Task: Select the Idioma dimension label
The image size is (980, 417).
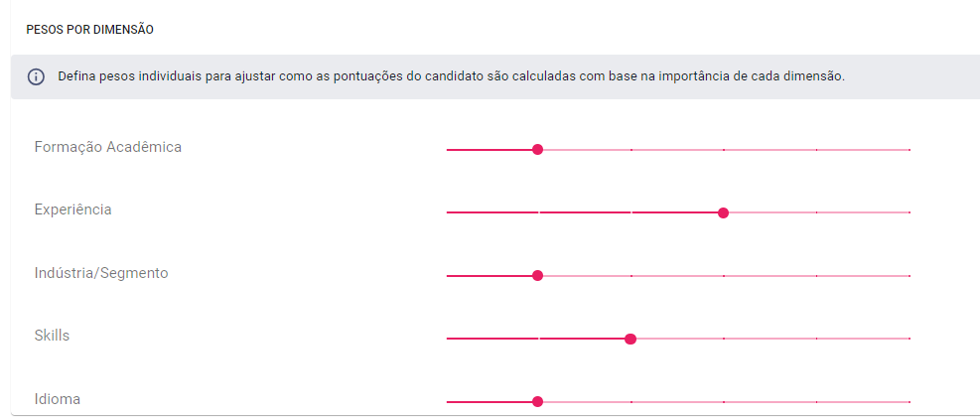Action: [58, 399]
